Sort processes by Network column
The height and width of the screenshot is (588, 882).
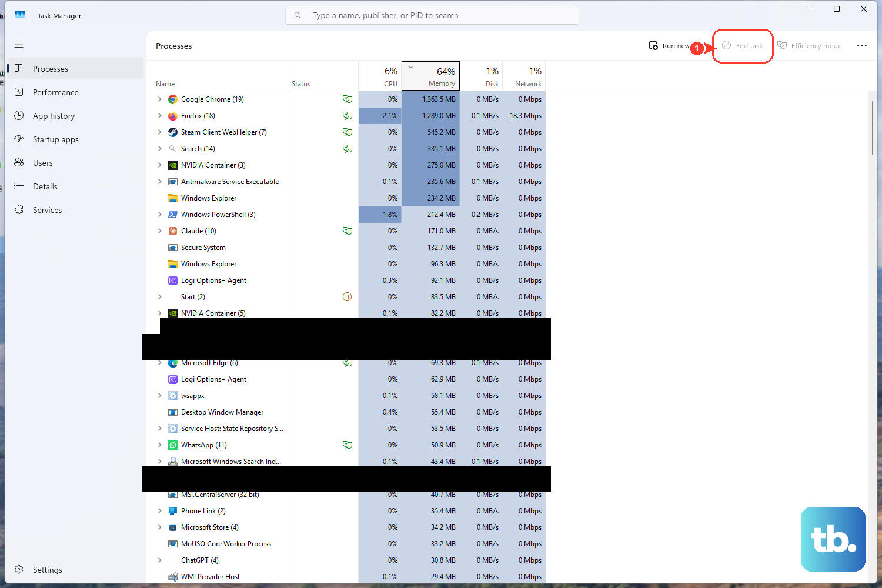click(524, 76)
